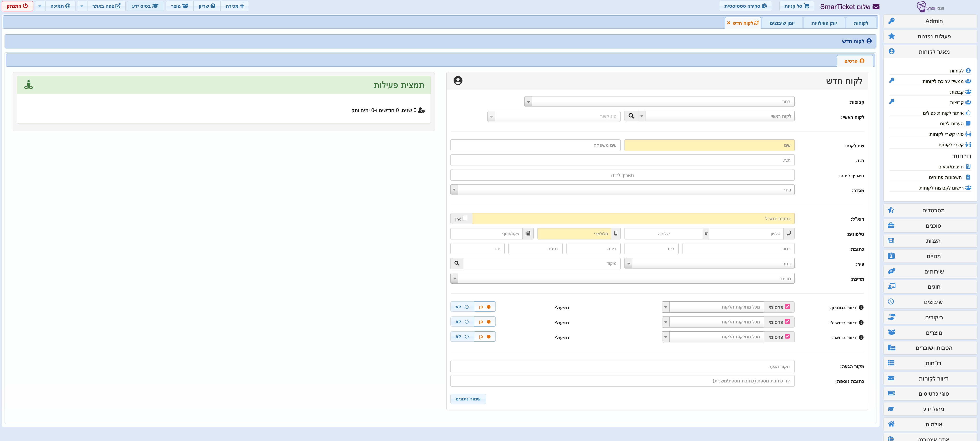The image size is (980, 441).
Task: Click the התנתק logout button
Action: point(17,6)
